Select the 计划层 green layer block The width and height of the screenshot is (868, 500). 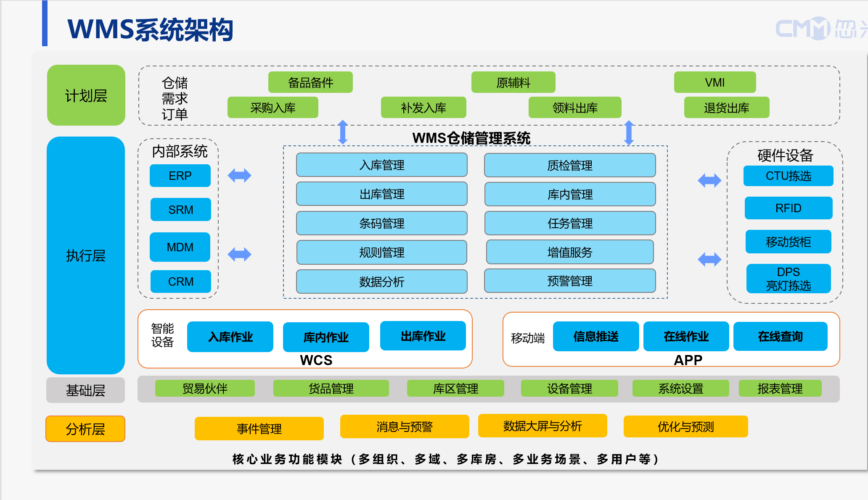pyautogui.click(x=86, y=95)
